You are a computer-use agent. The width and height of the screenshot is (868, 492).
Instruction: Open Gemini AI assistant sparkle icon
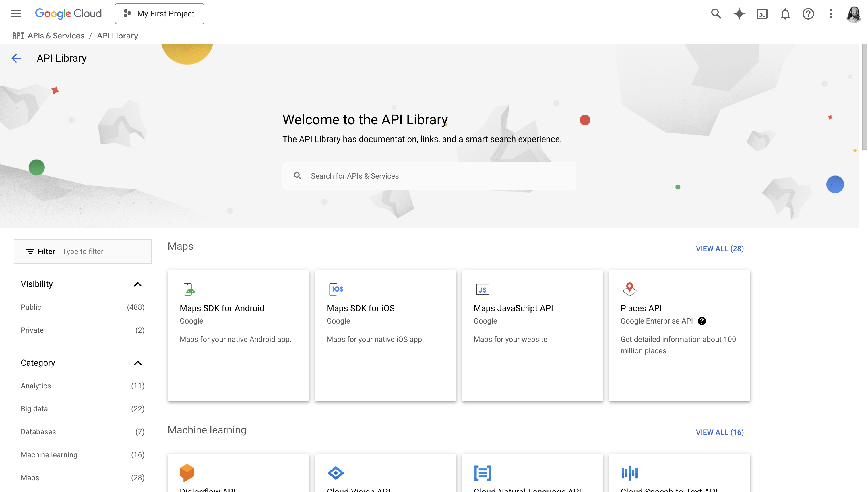click(x=739, y=13)
